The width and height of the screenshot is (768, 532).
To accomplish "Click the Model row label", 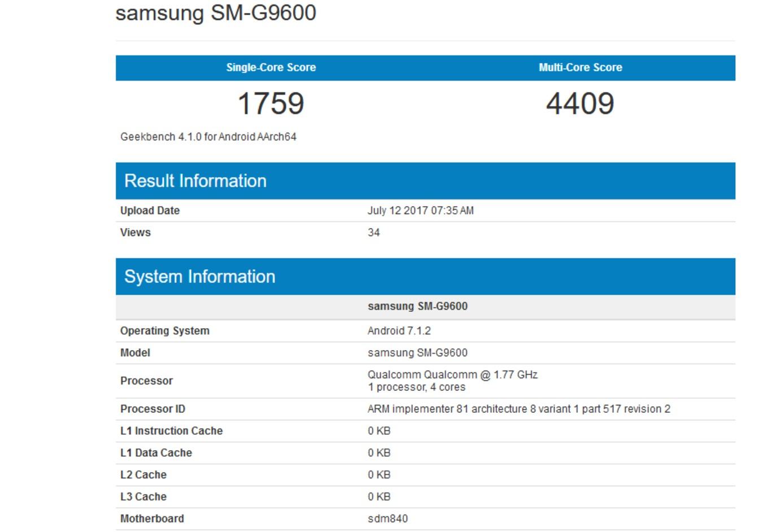I will [x=135, y=353].
